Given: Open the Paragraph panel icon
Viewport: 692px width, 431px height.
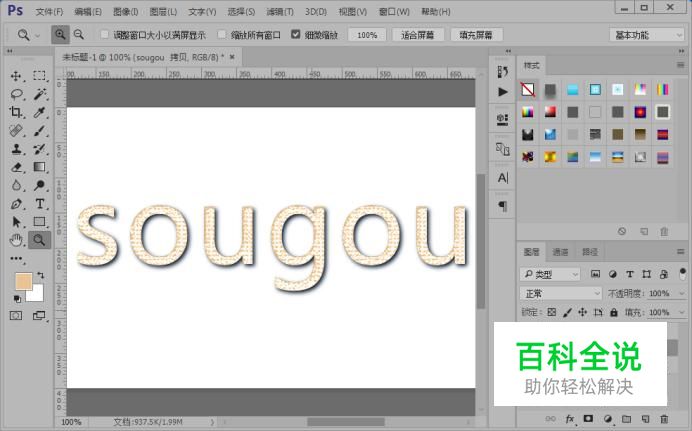Looking at the screenshot, I should click(503, 206).
